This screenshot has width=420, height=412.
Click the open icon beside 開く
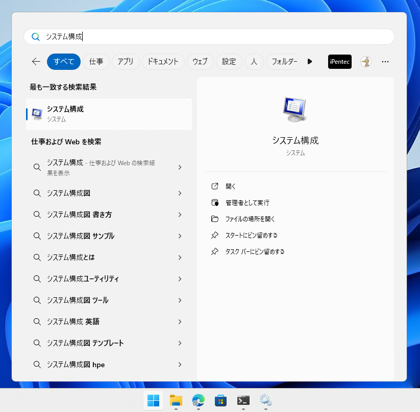215,186
